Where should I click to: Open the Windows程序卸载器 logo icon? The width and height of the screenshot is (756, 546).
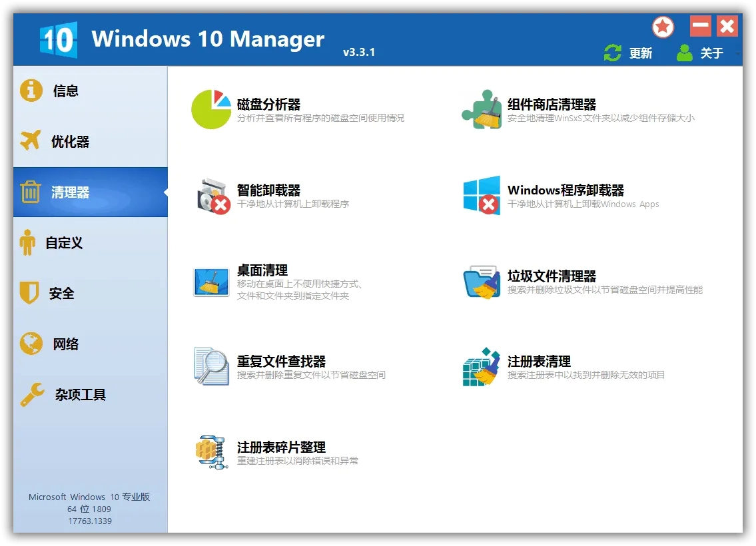481,194
